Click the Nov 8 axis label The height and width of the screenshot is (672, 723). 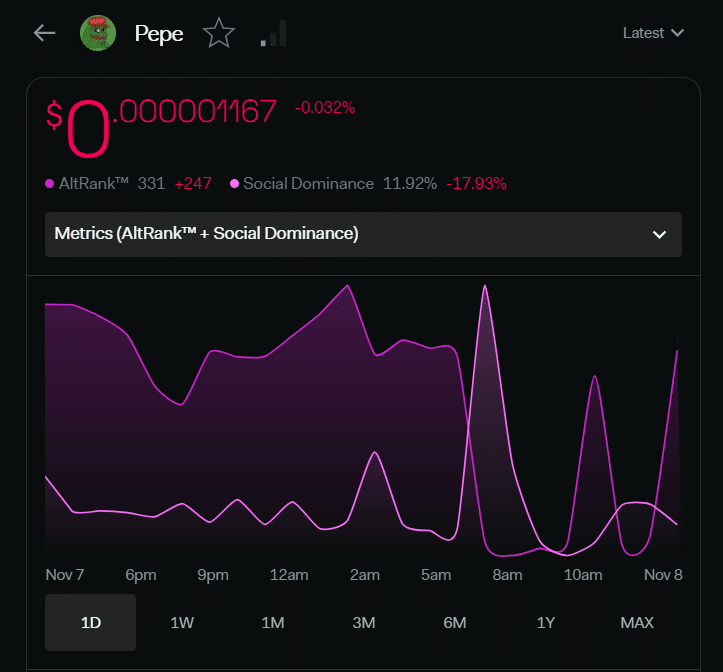(x=663, y=575)
